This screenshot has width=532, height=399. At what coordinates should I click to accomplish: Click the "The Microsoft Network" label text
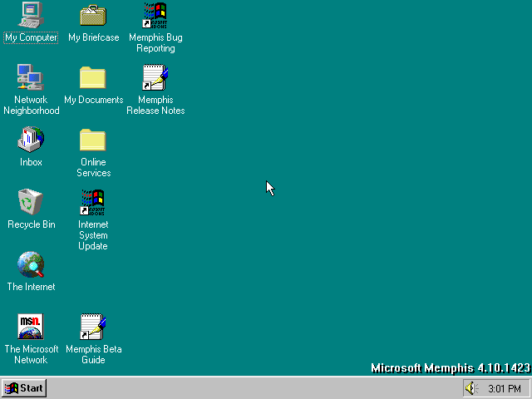point(32,354)
